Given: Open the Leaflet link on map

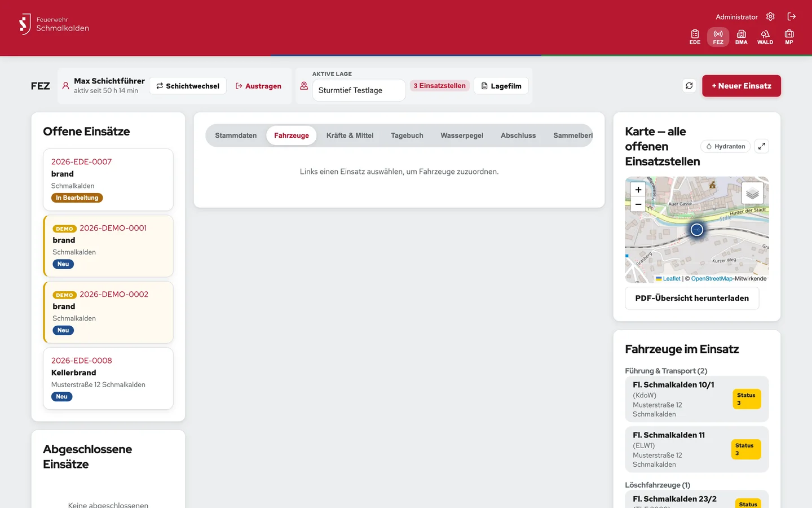Looking at the screenshot, I should click(668, 279).
